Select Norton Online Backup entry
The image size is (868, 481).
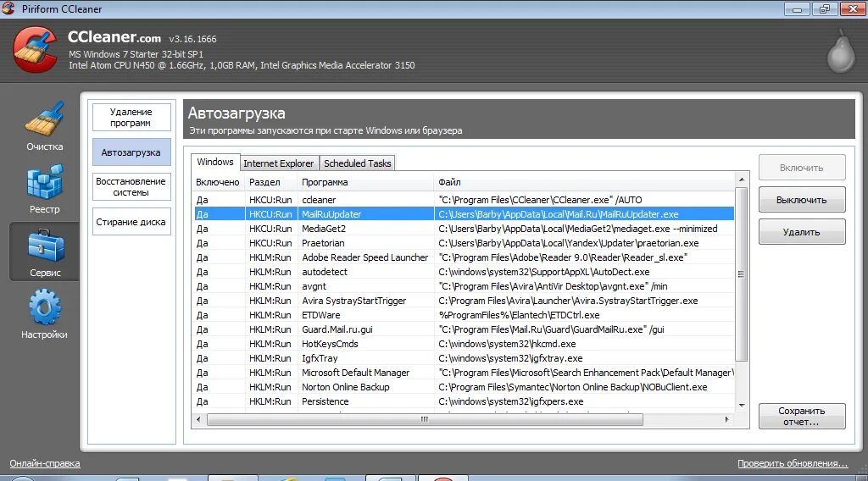(464, 386)
